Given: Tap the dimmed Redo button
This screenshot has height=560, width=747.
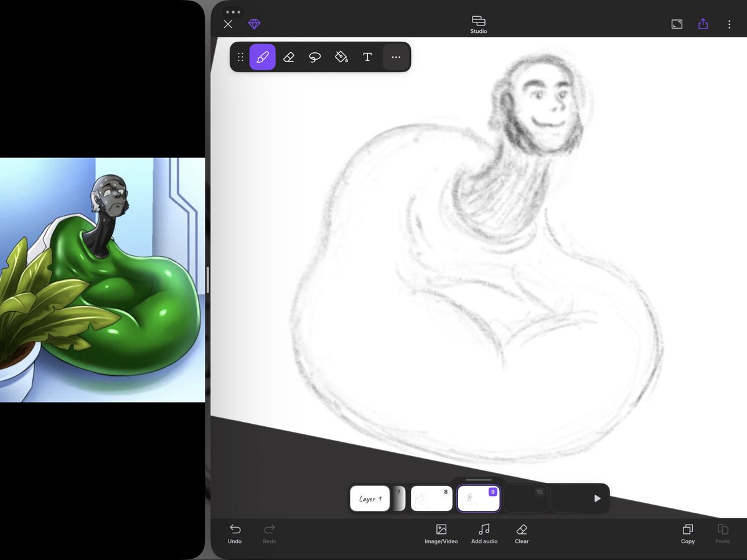Looking at the screenshot, I should click(270, 534).
